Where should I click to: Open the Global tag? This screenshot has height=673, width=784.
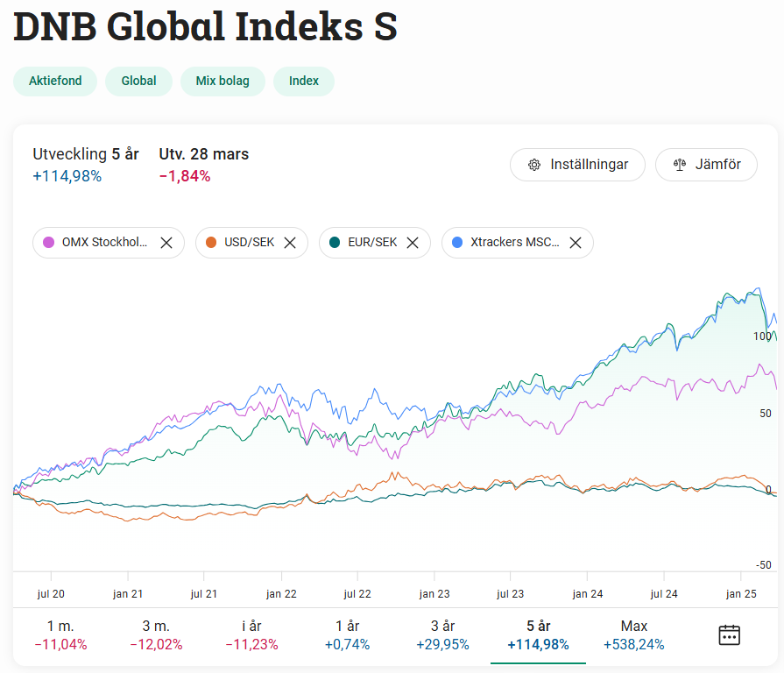click(138, 81)
